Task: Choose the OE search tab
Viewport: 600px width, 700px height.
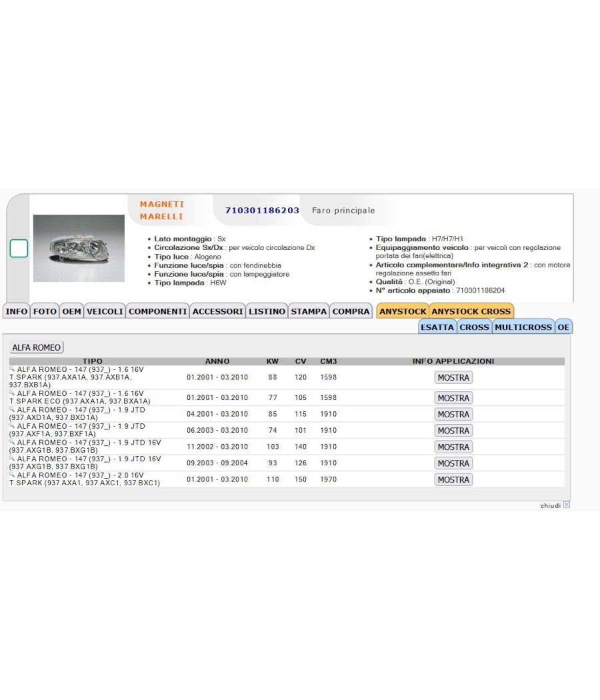Action: [563, 327]
